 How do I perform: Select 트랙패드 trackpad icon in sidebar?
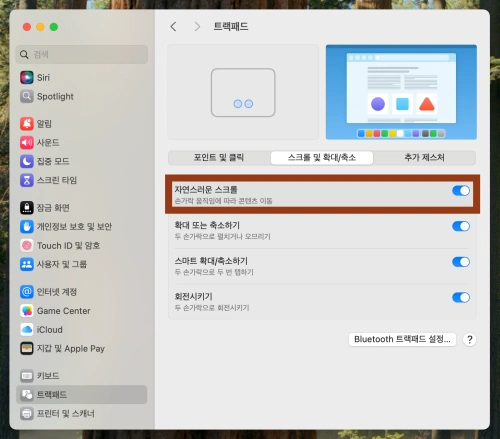(27, 395)
